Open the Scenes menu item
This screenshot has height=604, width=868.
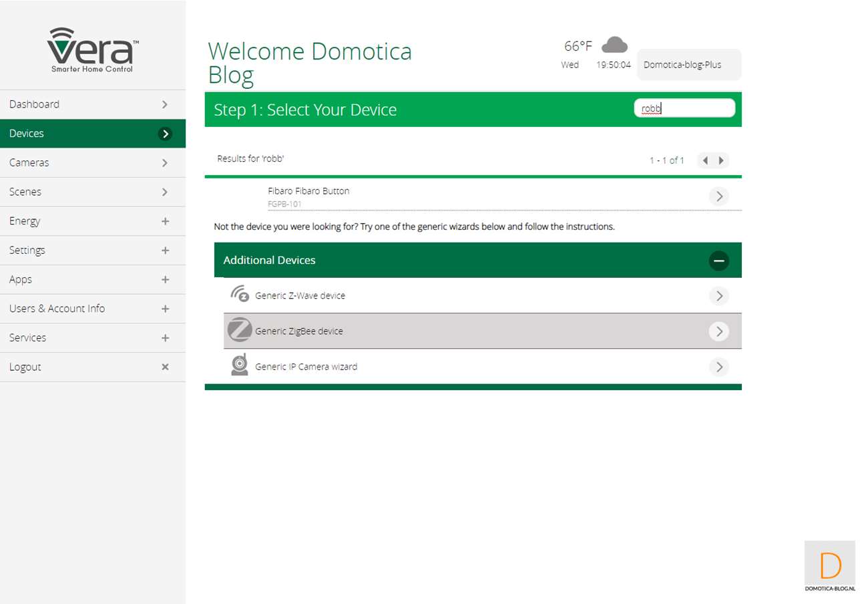point(92,192)
